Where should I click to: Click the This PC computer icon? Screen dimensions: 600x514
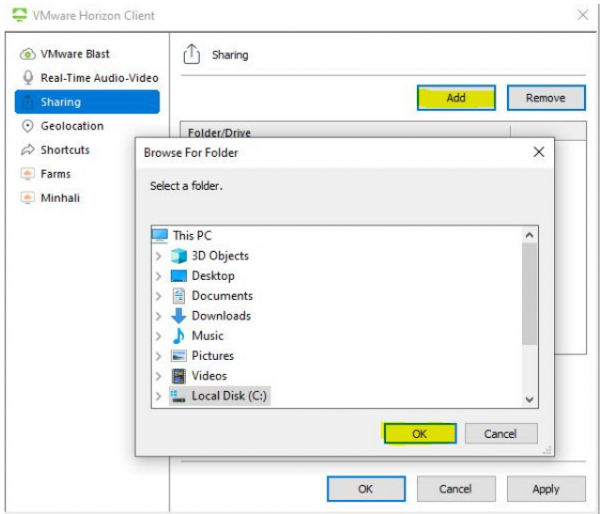(160, 236)
